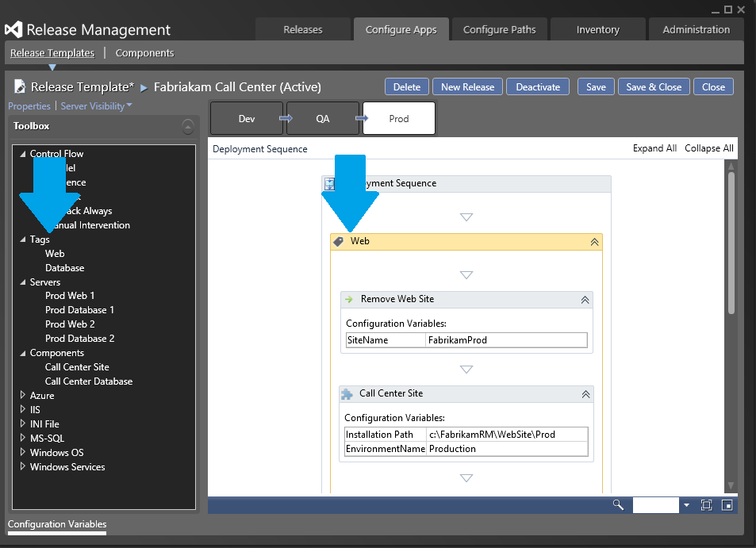Click the Web tag icon in the sequence
This screenshot has width=756, height=548.
coord(339,241)
